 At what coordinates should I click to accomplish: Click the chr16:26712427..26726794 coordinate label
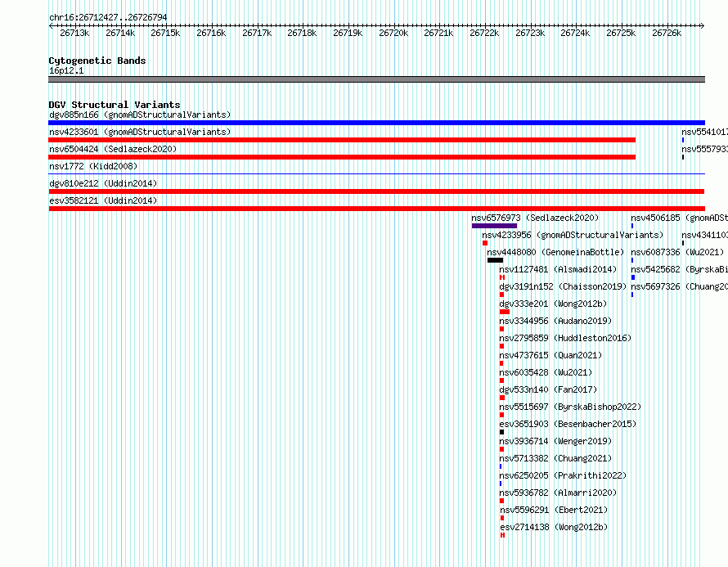108,17
